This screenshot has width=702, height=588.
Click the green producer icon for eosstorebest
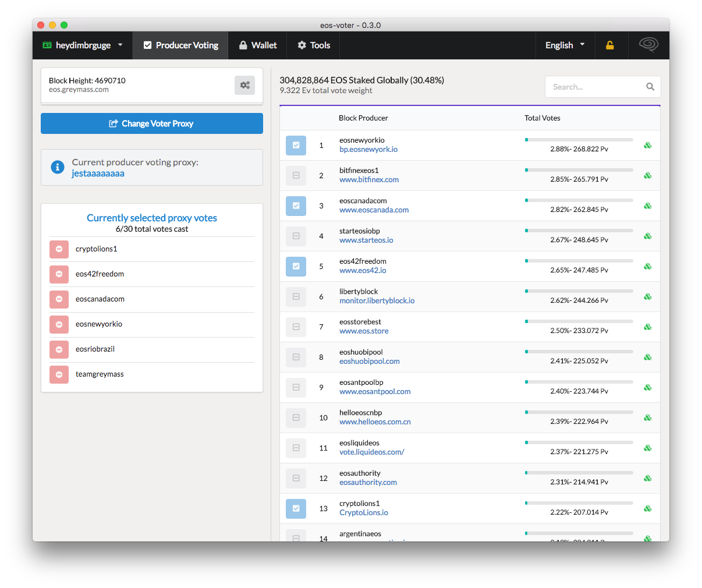click(647, 327)
